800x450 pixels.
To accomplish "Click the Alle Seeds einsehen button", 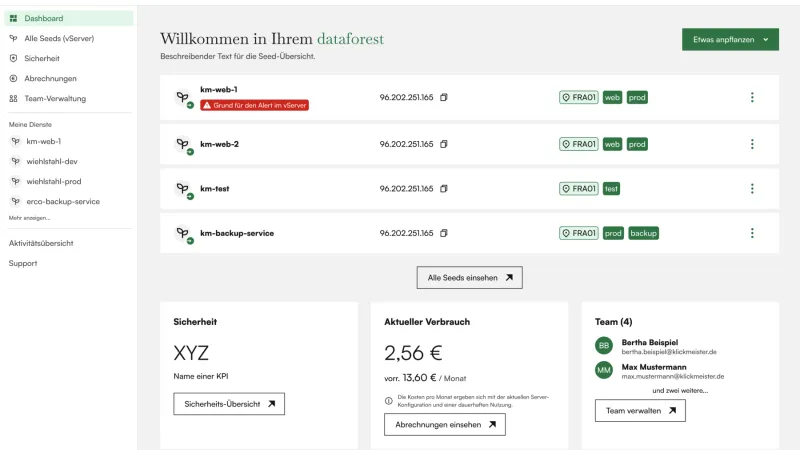I will 469,277.
